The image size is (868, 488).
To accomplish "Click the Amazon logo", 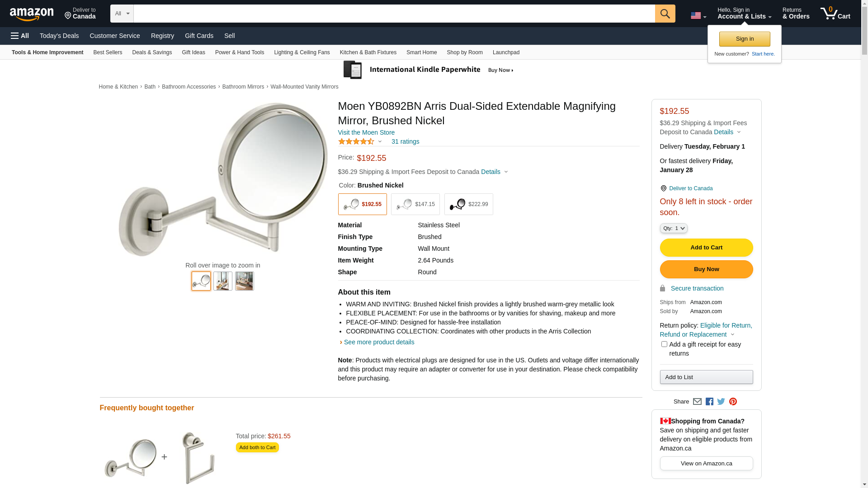I will click(x=32, y=14).
